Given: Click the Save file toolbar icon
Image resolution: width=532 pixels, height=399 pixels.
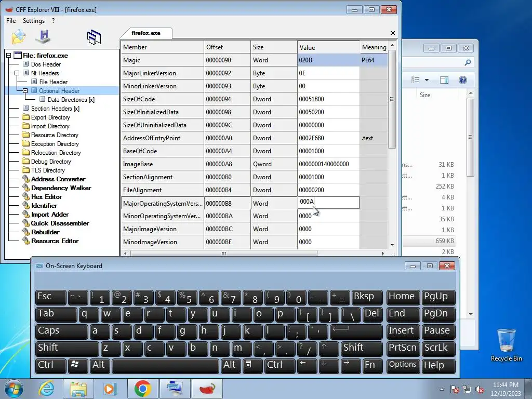Looking at the screenshot, I should tap(44, 37).
